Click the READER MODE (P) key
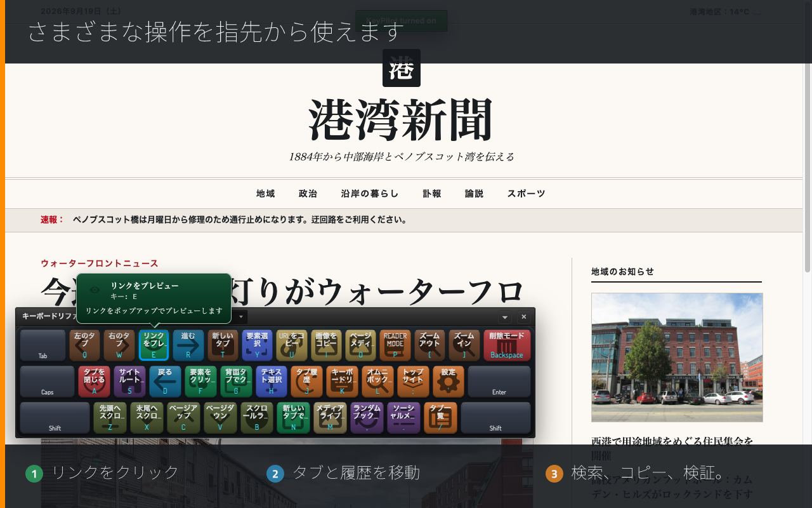 tap(395, 345)
